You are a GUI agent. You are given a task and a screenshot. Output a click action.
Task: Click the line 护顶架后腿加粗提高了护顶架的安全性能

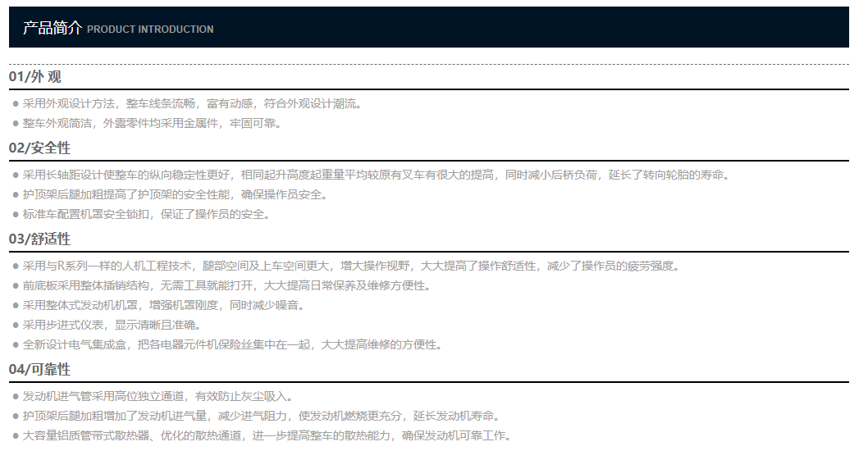175,195
